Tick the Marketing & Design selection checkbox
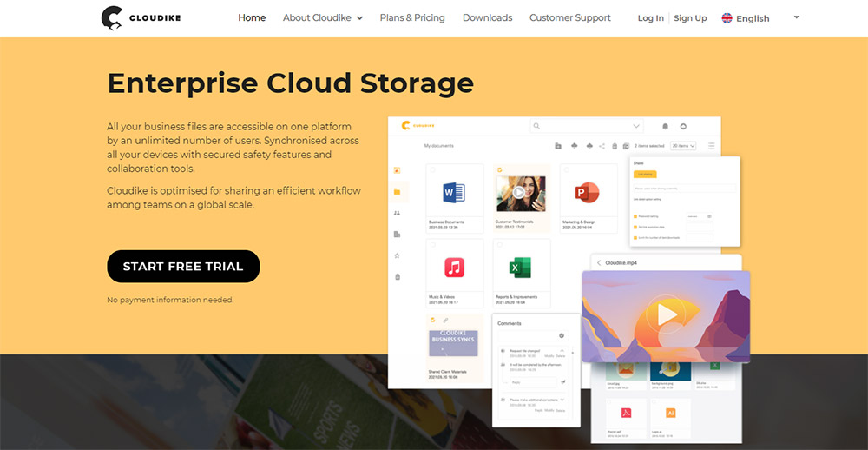The height and width of the screenshot is (450, 868). [x=566, y=169]
